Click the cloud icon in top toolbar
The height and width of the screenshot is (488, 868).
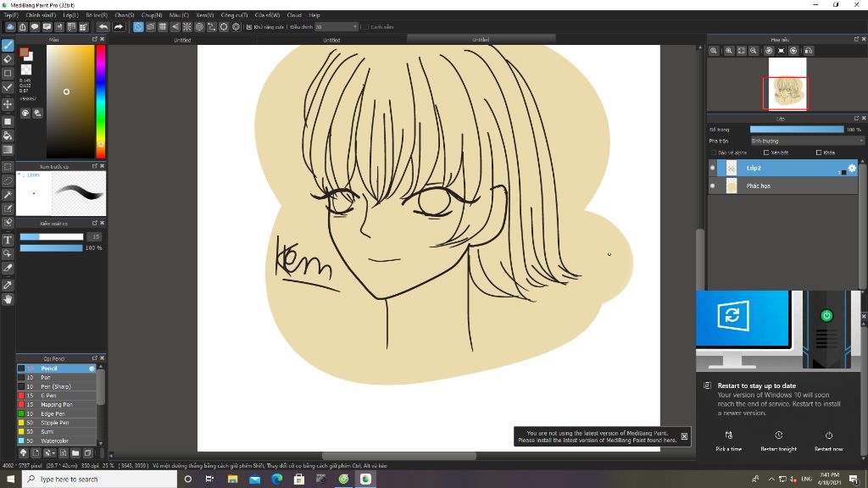coord(10,26)
